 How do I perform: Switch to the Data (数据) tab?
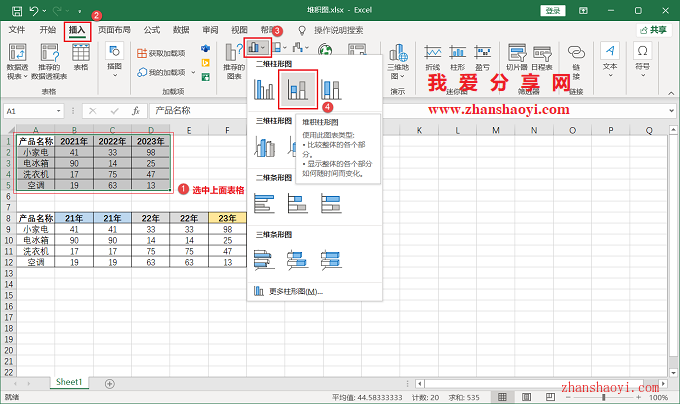pyautogui.click(x=181, y=30)
